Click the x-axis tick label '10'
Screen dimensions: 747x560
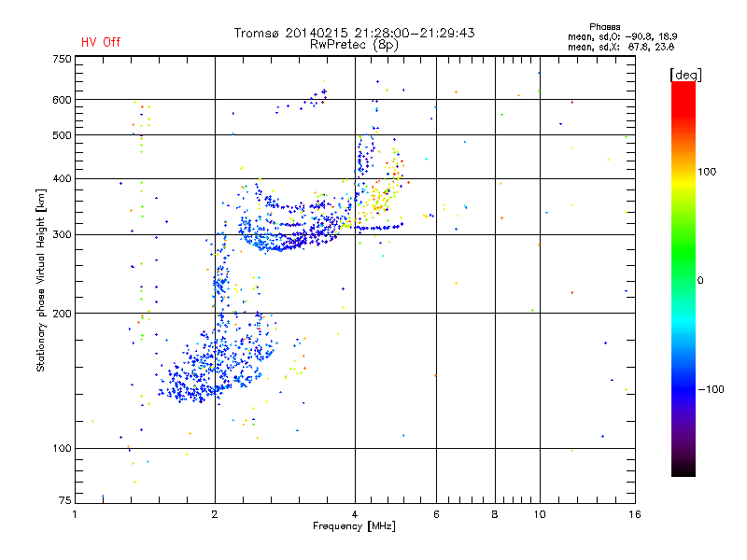pos(540,514)
